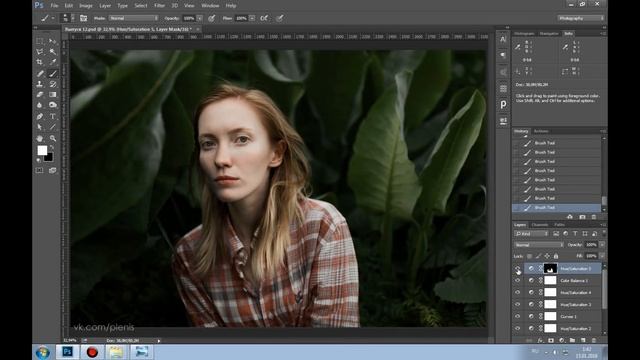Viewport: 640px width, 360px height.
Task: Click the foreground color swatch
Action: tap(42, 150)
